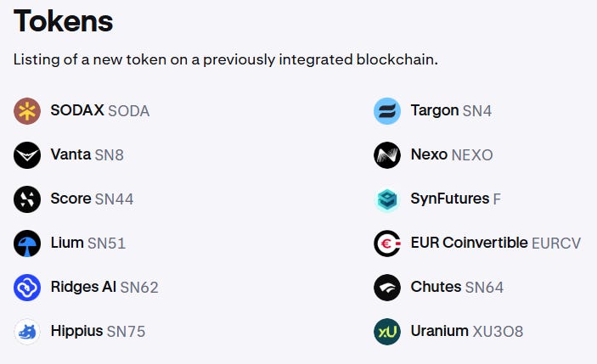597x364 pixels.
Task: Select the Ridges AI SN62 label
Action: (104, 287)
